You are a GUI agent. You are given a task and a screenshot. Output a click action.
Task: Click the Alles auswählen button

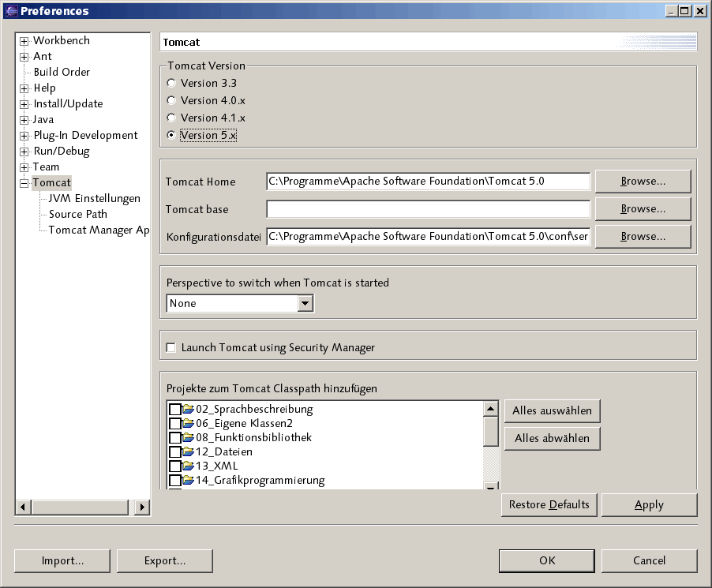pos(552,411)
